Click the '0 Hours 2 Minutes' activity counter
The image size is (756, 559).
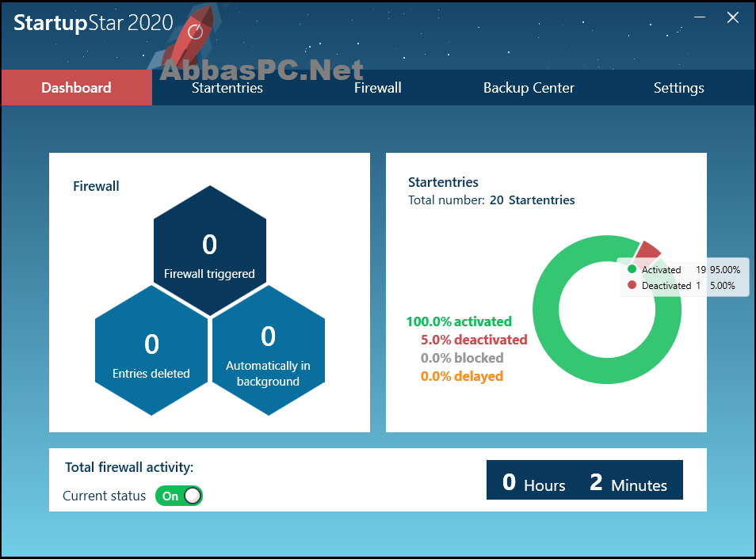584,480
